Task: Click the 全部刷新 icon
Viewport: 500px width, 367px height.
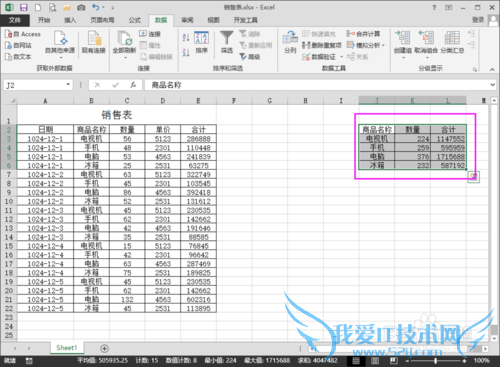Action: (x=124, y=39)
